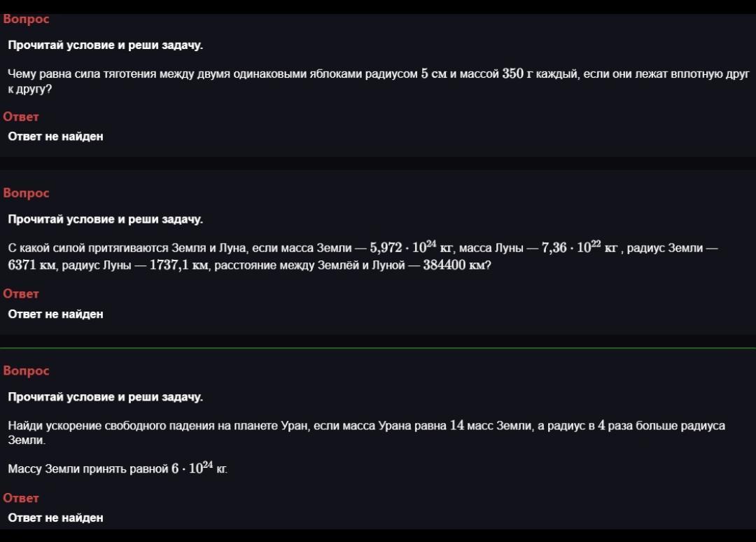756x542 pixels.
Task: Click the "Вопрос" heading of the Uranus problem
Action: click(x=26, y=371)
